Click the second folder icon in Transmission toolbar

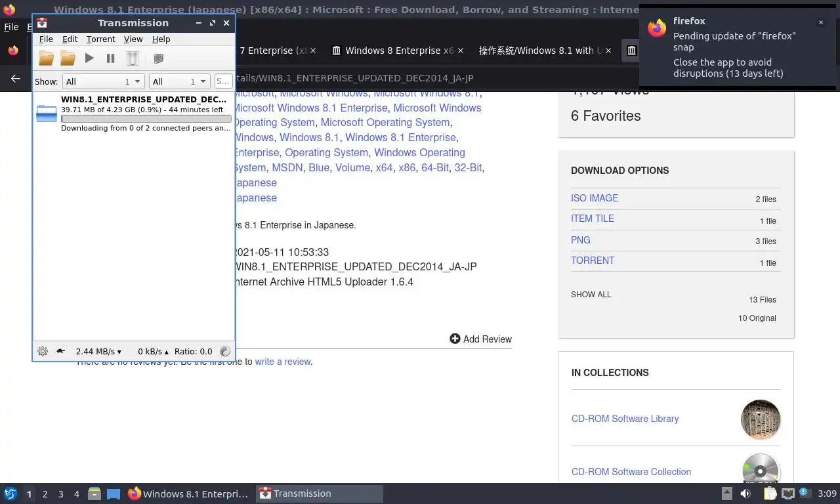[x=68, y=58]
